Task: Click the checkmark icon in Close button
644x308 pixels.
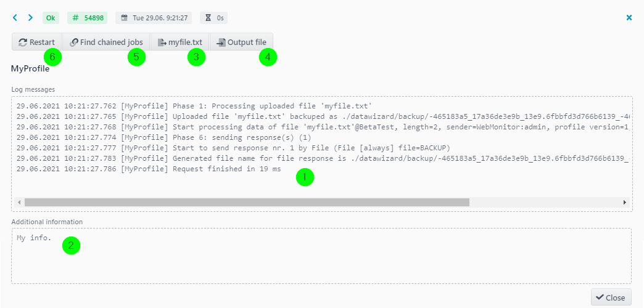Action: 600,298
